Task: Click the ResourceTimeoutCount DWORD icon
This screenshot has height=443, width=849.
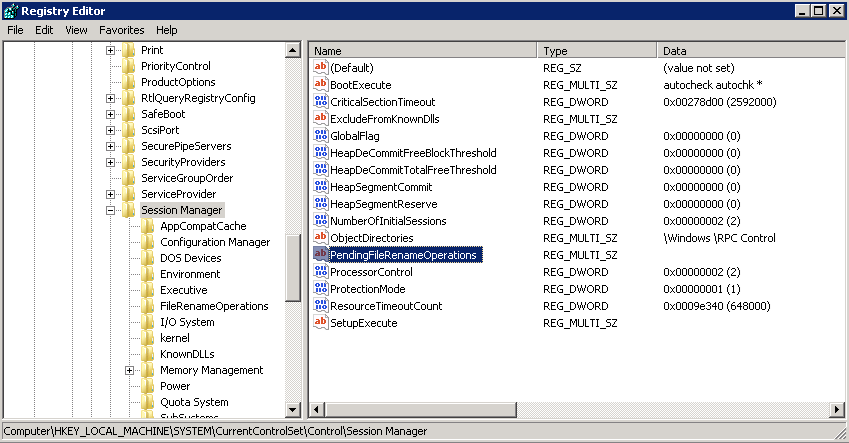Action: point(321,305)
